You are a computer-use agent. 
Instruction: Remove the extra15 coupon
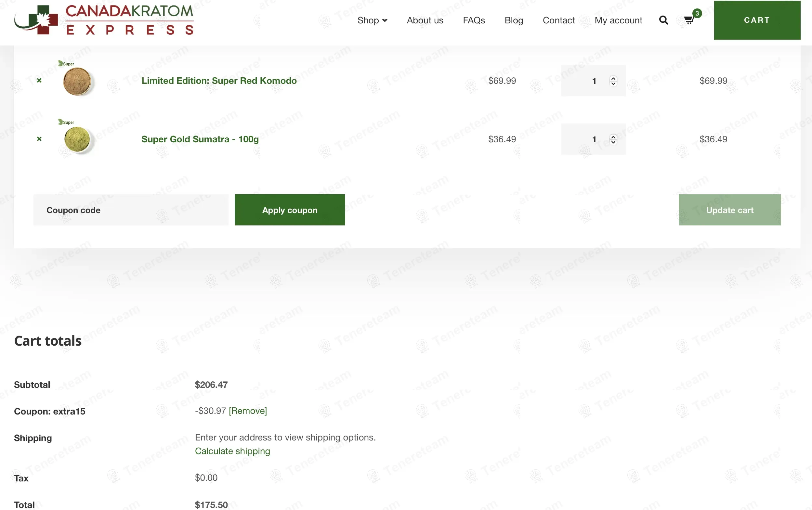[247, 411]
